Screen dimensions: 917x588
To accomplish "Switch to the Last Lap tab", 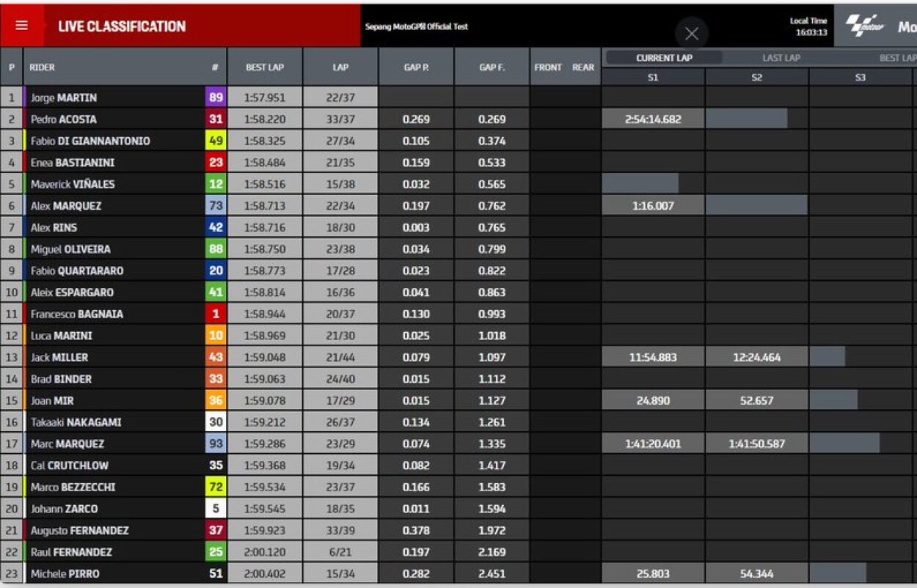I will [x=781, y=58].
